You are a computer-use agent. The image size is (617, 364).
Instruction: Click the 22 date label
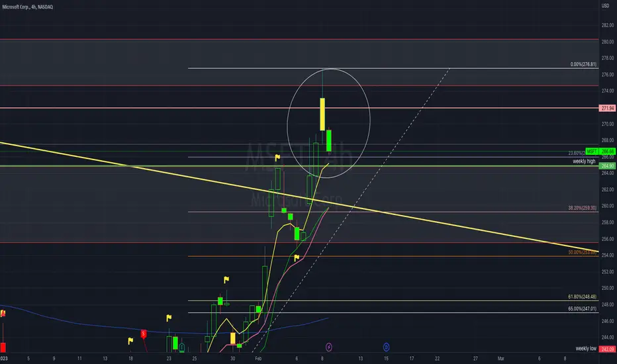pyautogui.click(x=437, y=359)
